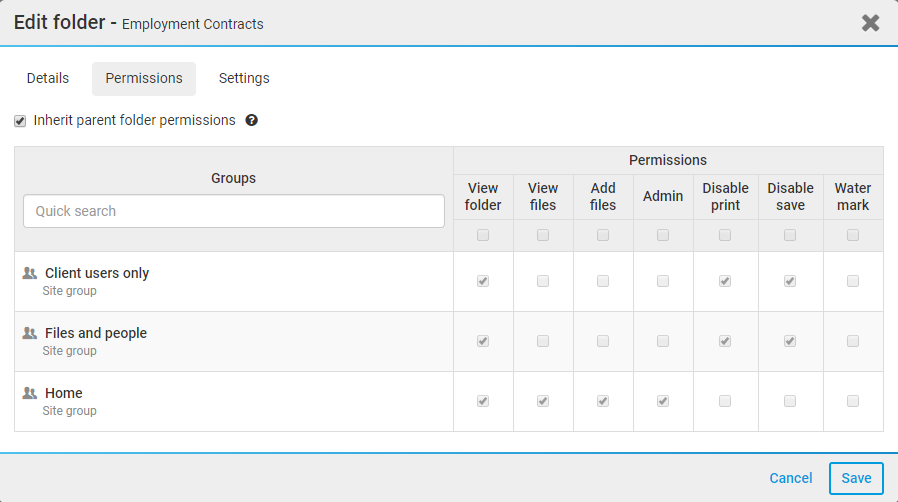
Task: Check the Water mark column header checkbox
Action: tap(853, 235)
